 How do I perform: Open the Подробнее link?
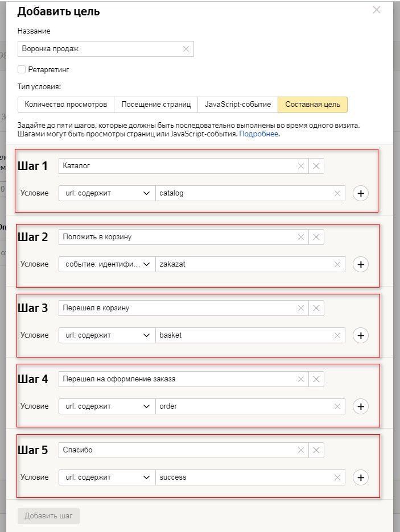pos(259,134)
